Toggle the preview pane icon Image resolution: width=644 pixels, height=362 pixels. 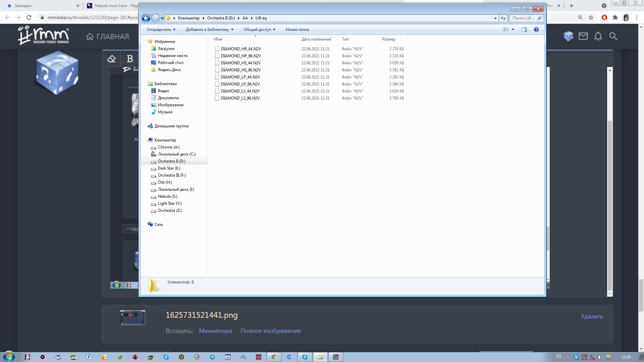click(x=524, y=29)
